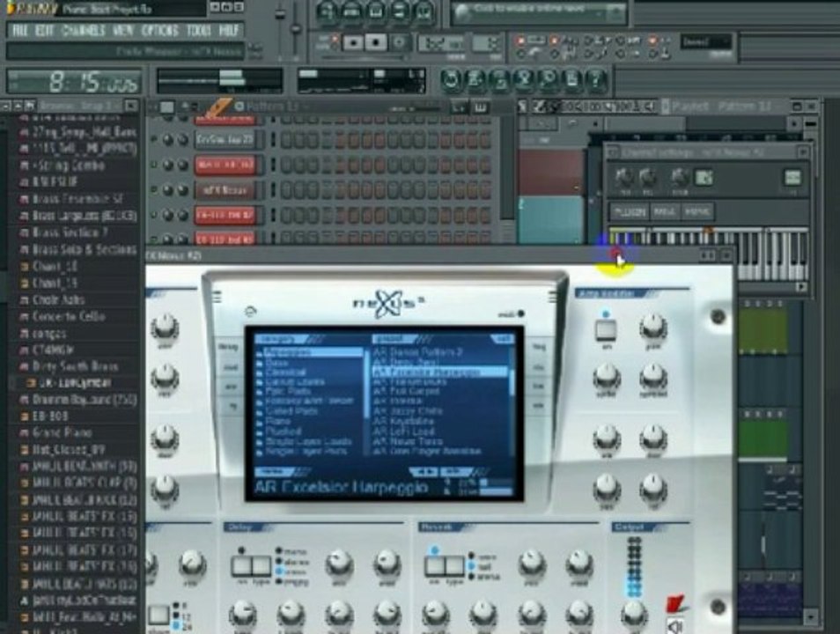Image resolution: width=840 pixels, height=634 pixels.
Task: Select AR Jazzy Chills preset
Action: coord(409,411)
